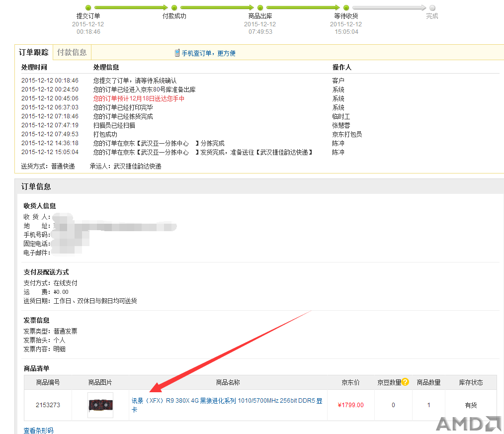This screenshot has width=504, height=434.
Task: Switch to the 订单跟踪 tab
Action: point(34,52)
